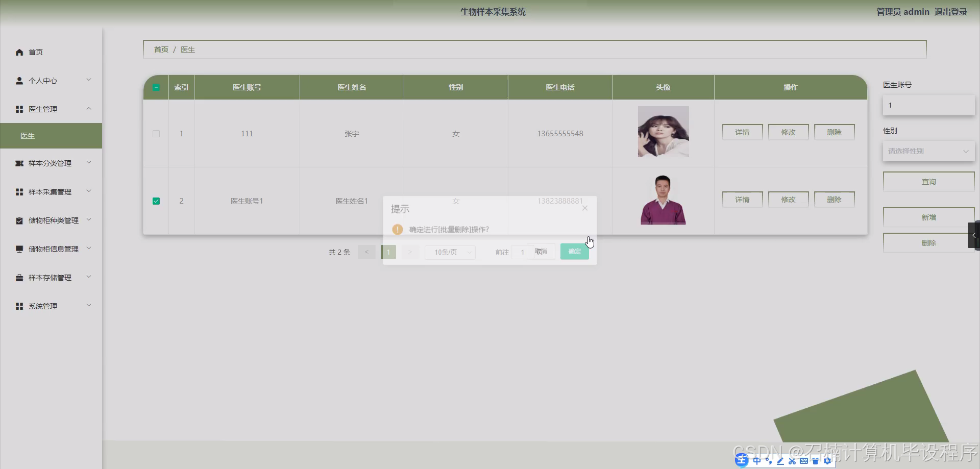Select page 1 in pagination
980x469 pixels.
click(388, 252)
